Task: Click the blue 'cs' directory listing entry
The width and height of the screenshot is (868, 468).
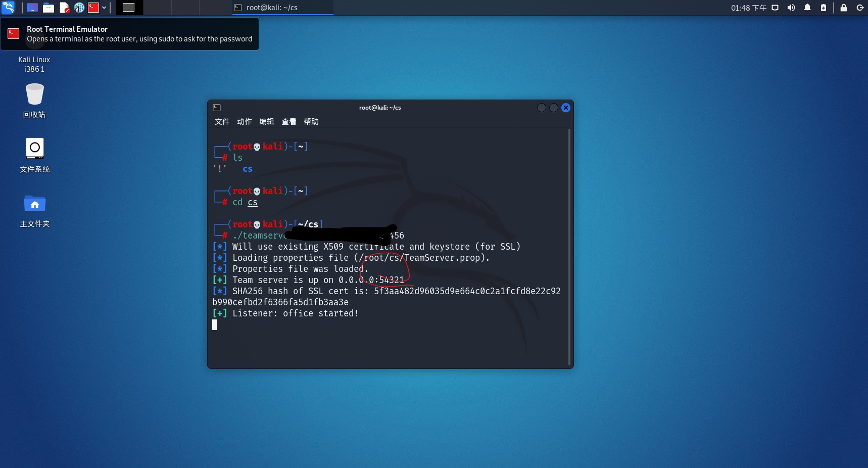Action: (248, 169)
